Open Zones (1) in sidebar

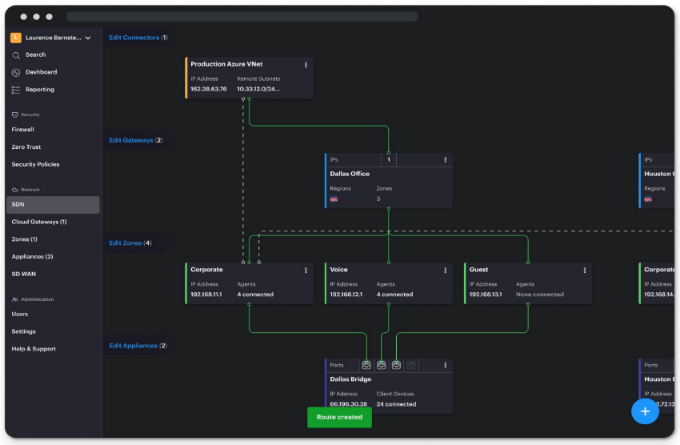pyautogui.click(x=24, y=239)
